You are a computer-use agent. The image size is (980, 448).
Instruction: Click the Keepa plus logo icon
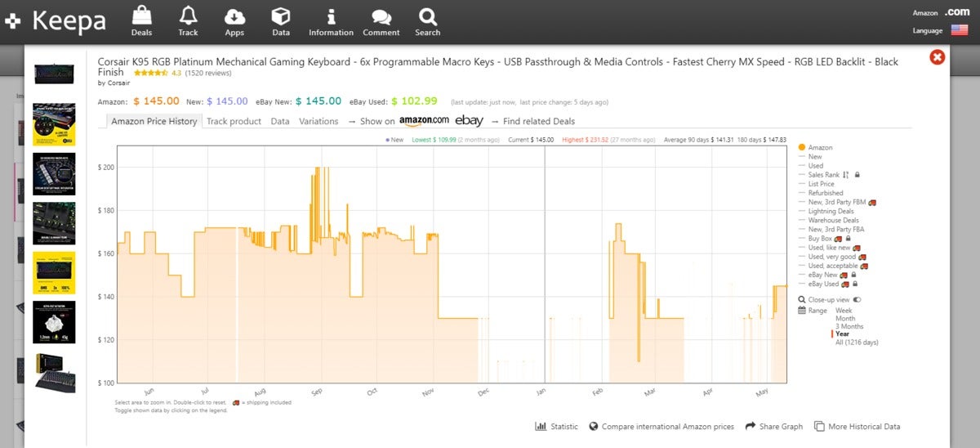tap(13, 22)
